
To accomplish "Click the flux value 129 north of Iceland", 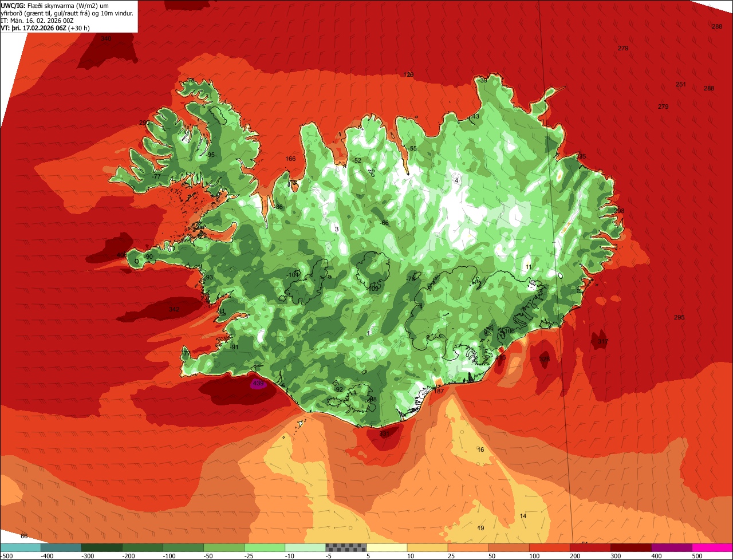I will 408,74.
